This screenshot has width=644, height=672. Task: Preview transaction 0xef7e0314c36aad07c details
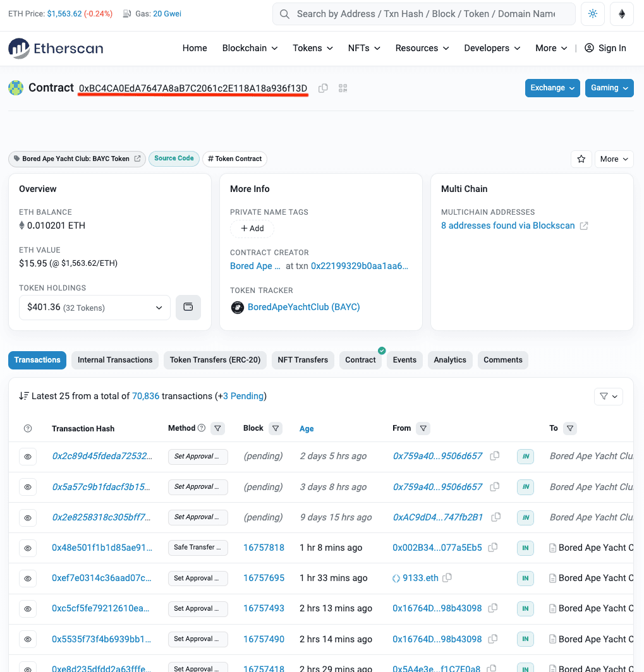pyautogui.click(x=28, y=579)
